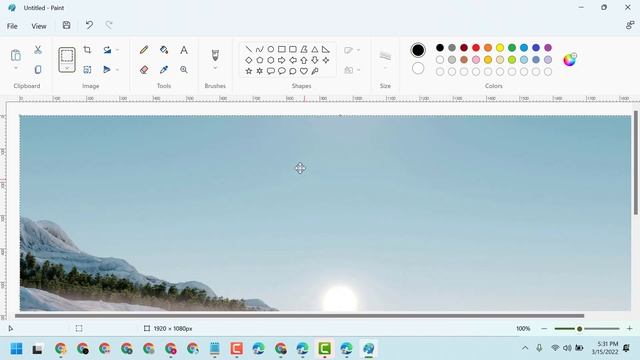Expand the Paste options dropdown
The image size is (640, 360).
pyautogui.click(x=16, y=68)
